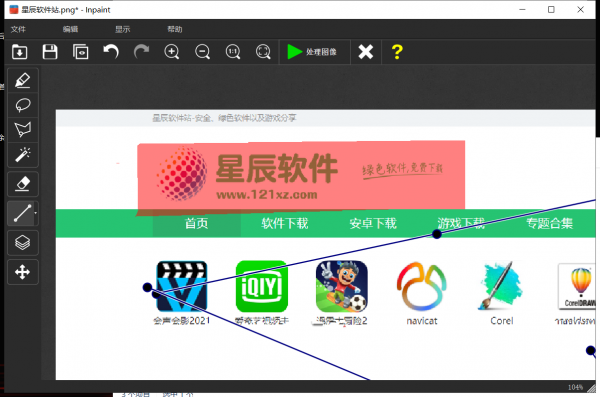Click the 安卓下载 text in the canvas image
Image resolution: width=600 pixels, height=397 pixels.
[373, 224]
